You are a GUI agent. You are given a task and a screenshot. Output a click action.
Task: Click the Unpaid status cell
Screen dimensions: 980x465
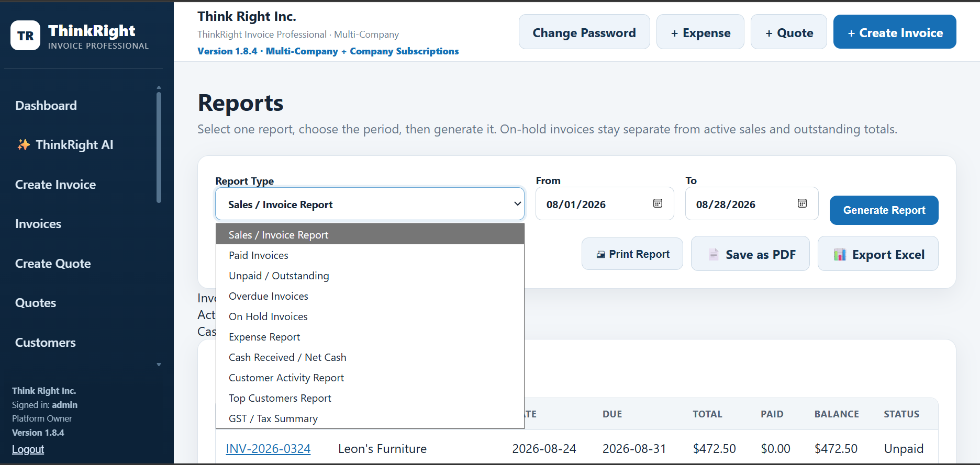point(904,449)
